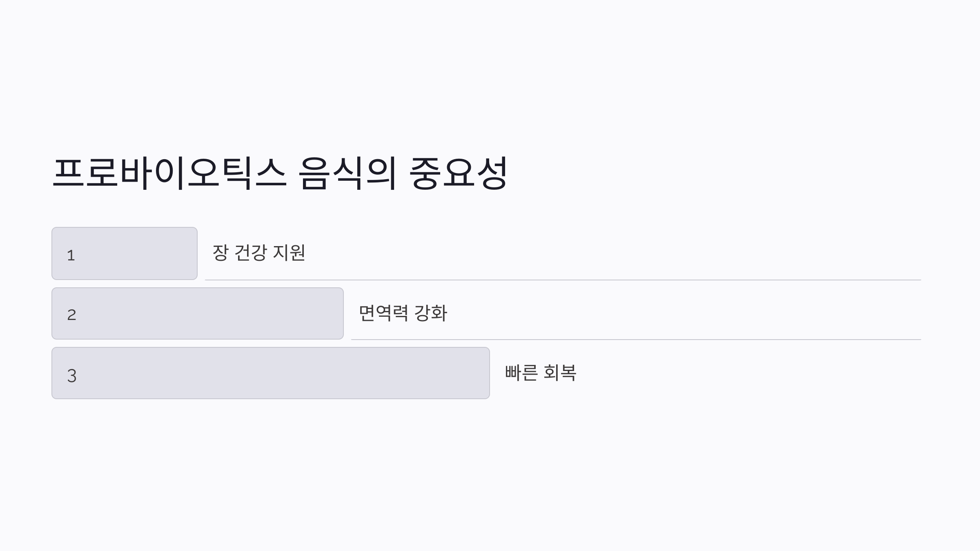This screenshot has height=551, width=980.
Task: Select the word "음식의" in the heading
Action: coord(347,173)
